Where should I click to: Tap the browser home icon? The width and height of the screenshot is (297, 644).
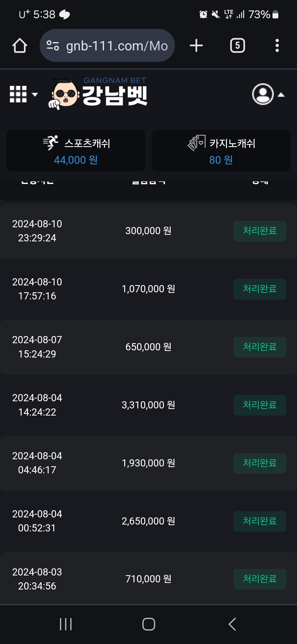[x=20, y=46]
